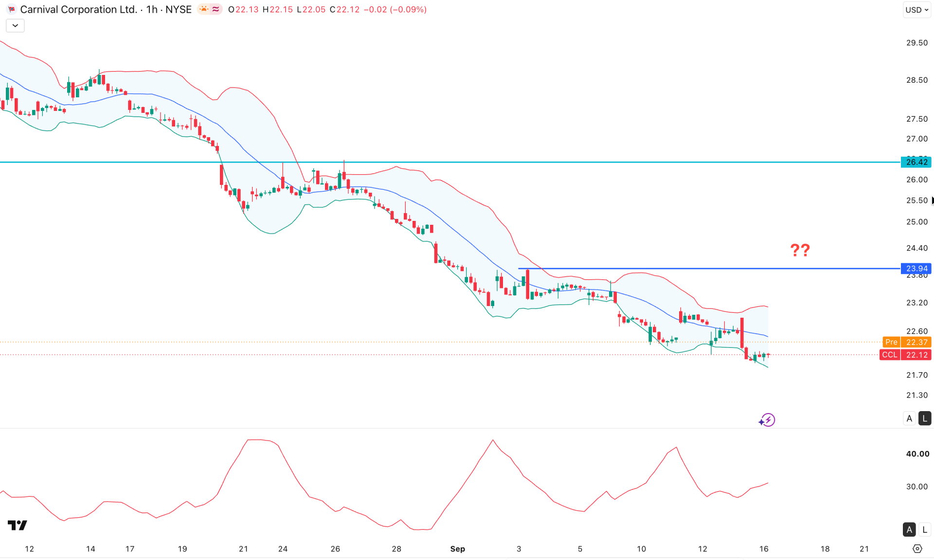
Task: Click the 21.30 price axis label
Action: click(x=917, y=395)
